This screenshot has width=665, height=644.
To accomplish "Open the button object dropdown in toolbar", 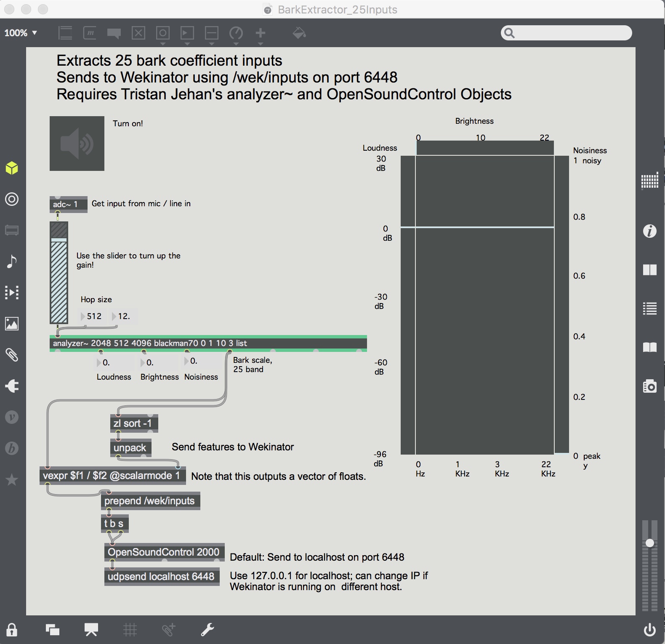I will tap(163, 35).
